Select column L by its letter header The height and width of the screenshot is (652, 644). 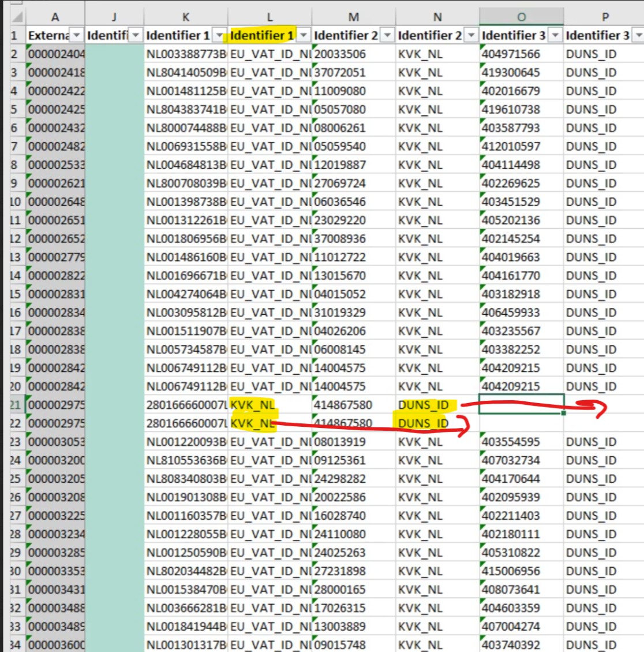269,17
